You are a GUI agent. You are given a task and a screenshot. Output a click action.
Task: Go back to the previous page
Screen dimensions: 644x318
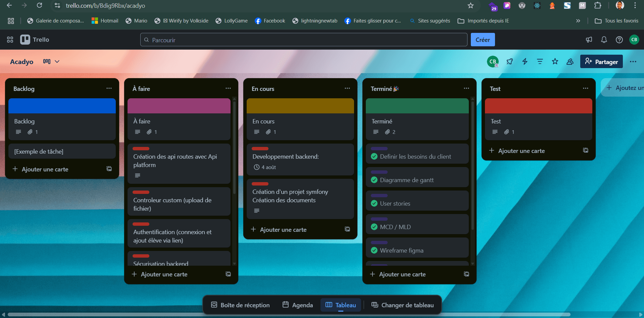point(9,5)
